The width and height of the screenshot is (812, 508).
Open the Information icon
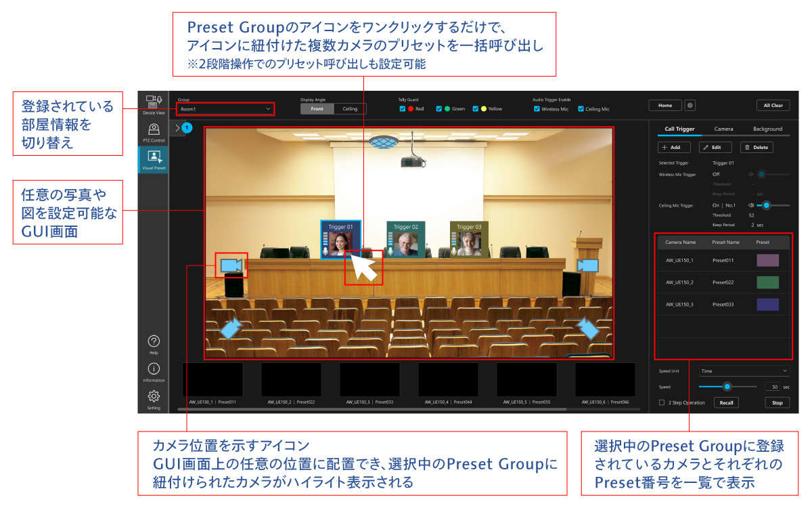(x=153, y=371)
